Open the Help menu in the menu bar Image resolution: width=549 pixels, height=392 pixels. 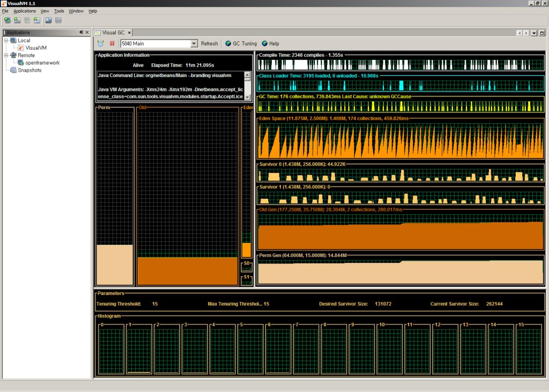click(x=93, y=11)
